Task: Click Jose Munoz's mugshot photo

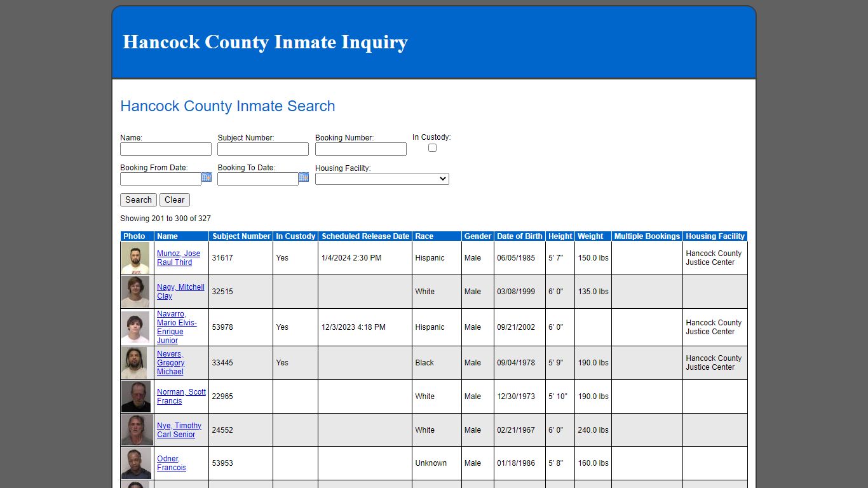Action: [135, 258]
